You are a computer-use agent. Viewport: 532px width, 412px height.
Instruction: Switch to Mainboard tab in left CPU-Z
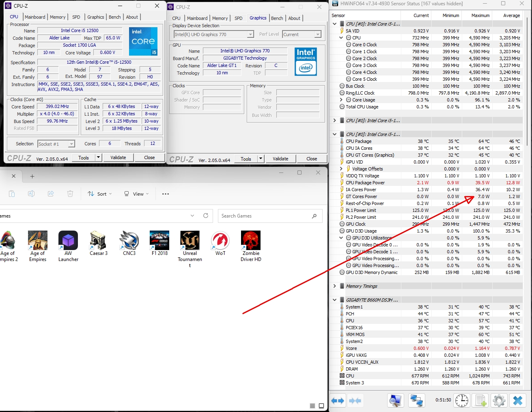pyautogui.click(x=35, y=17)
